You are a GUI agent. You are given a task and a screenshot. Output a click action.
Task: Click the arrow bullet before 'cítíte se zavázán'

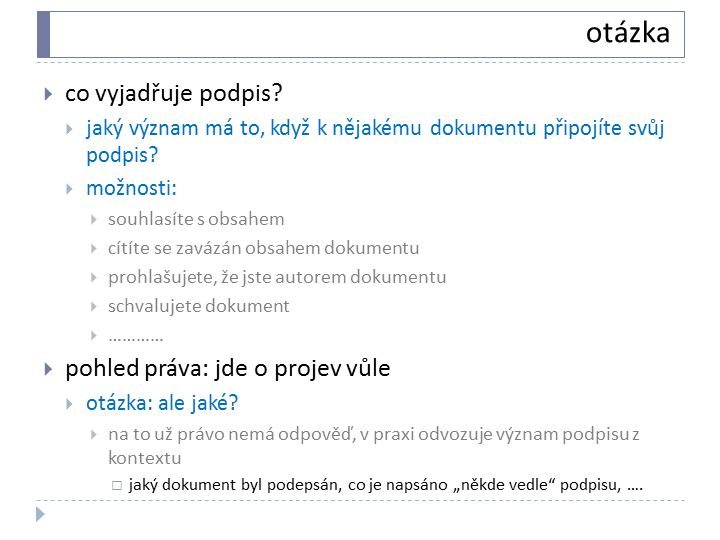94,248
